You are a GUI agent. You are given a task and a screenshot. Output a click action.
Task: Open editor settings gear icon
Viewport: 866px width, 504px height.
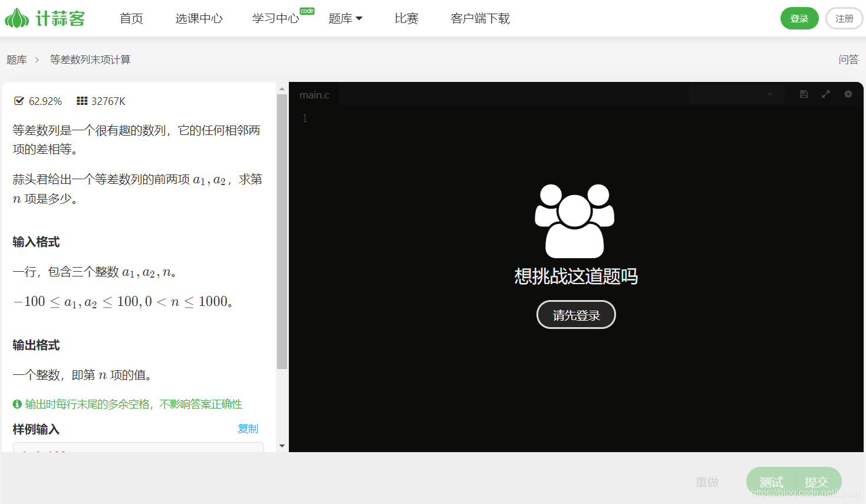848,94
